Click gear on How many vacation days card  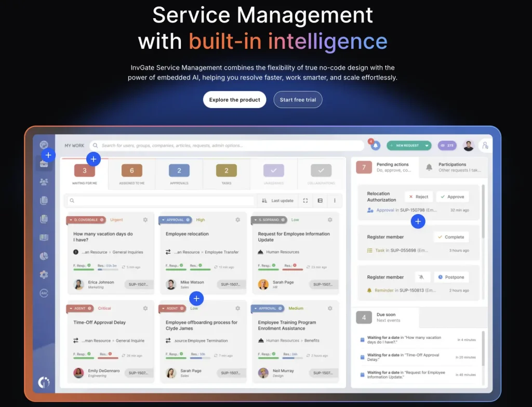145,220
